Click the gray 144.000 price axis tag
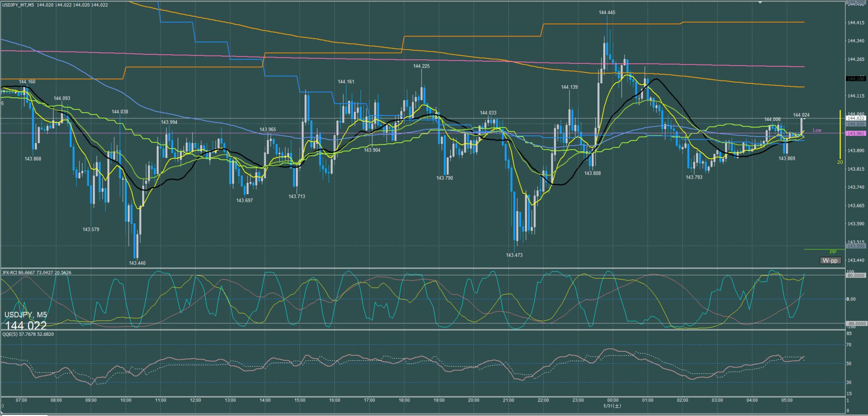 click(x=856, y=124)
